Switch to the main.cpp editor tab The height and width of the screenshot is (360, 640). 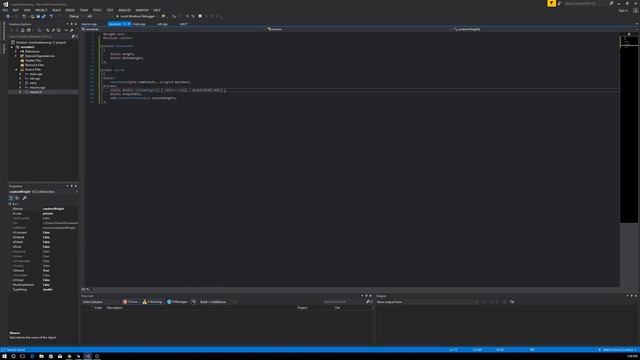click(x=139, y=24)
